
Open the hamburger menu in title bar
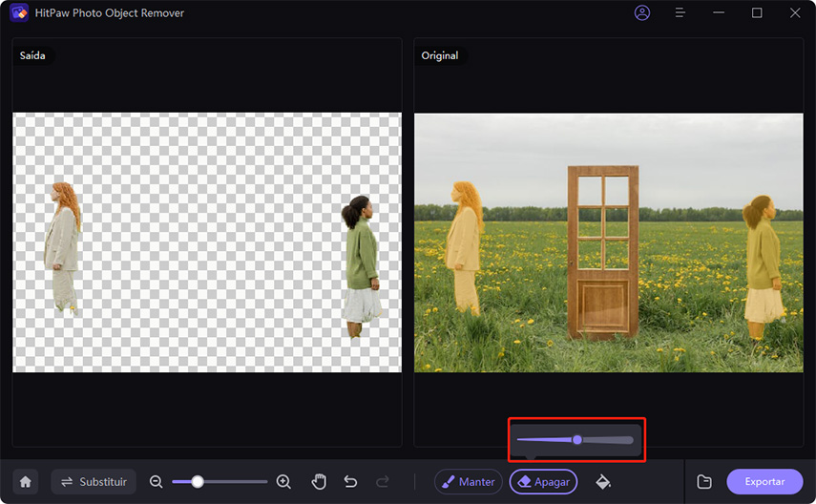tap(680, 12)
